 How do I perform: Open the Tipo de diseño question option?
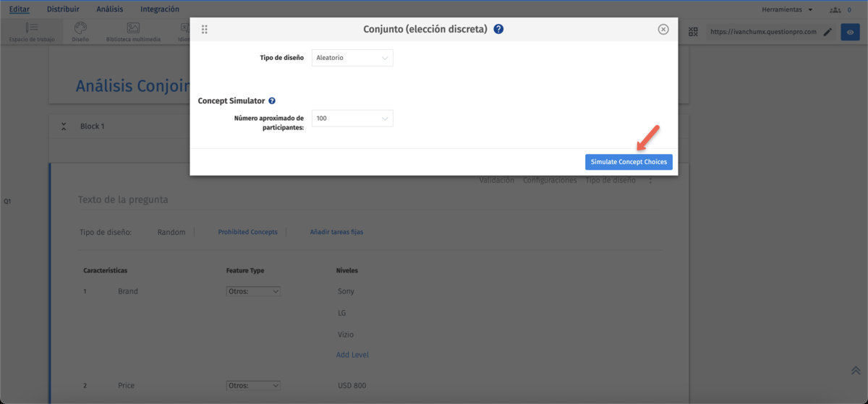point(610,180)
